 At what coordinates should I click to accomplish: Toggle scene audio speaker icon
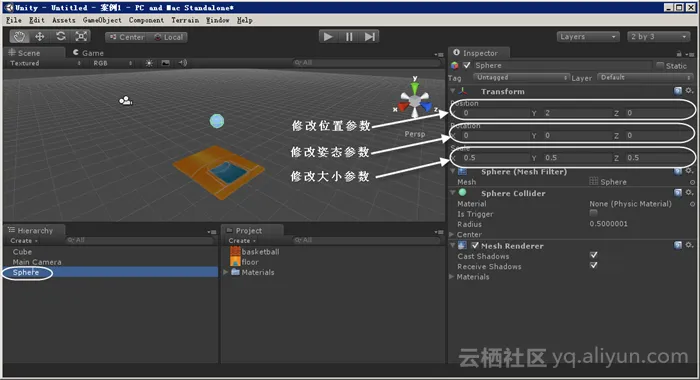[183, 63]
